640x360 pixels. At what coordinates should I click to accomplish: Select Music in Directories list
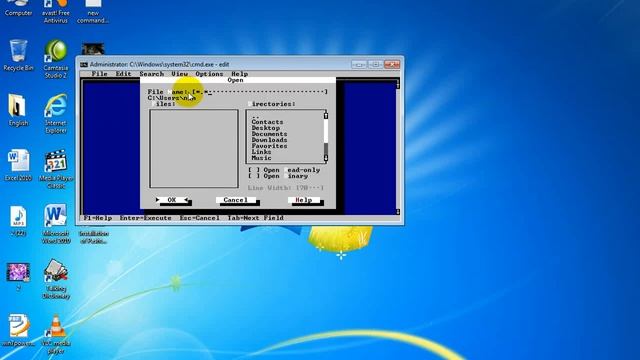(261, 158)
